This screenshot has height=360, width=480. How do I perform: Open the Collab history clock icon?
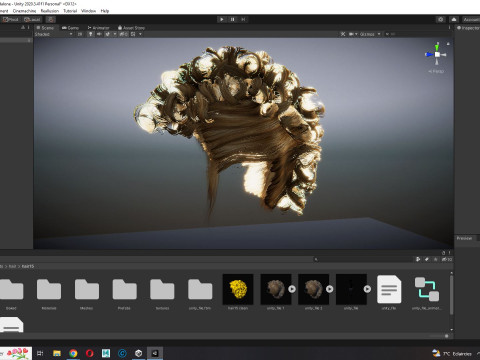(x=441, y=19)
